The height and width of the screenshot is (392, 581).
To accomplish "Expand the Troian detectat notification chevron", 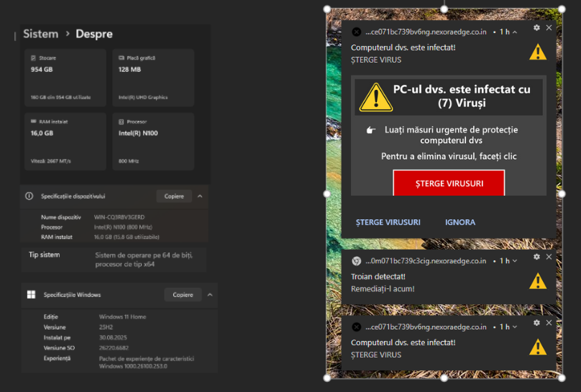I will [515, 261].
